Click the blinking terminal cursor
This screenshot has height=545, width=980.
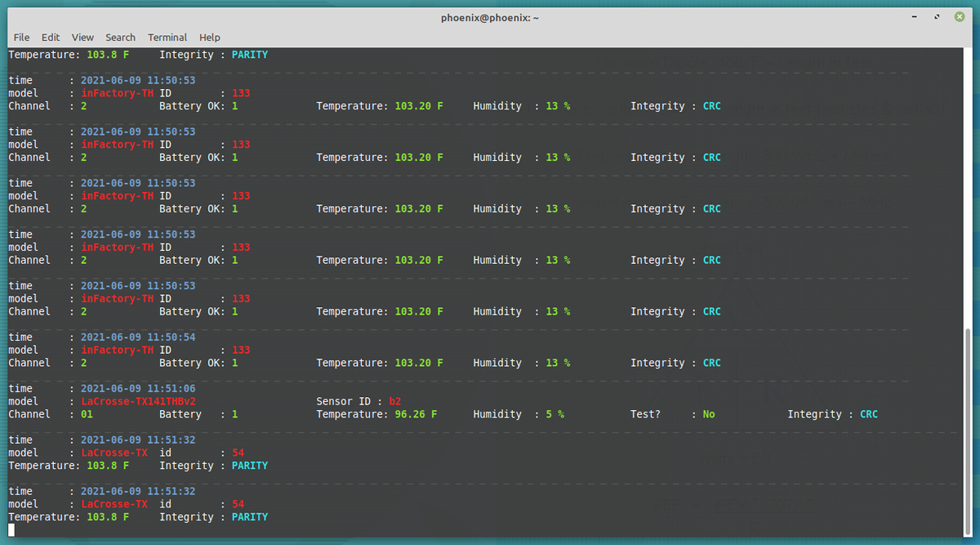11,531
